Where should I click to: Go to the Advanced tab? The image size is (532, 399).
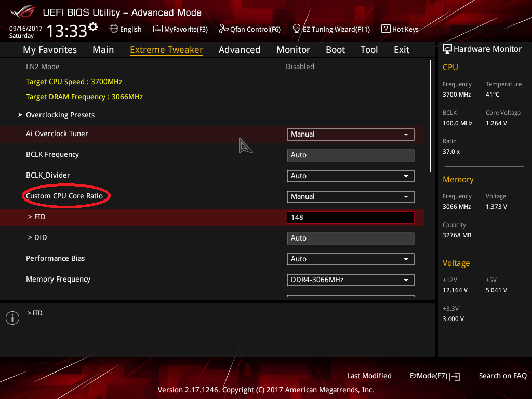pos(240,50)
